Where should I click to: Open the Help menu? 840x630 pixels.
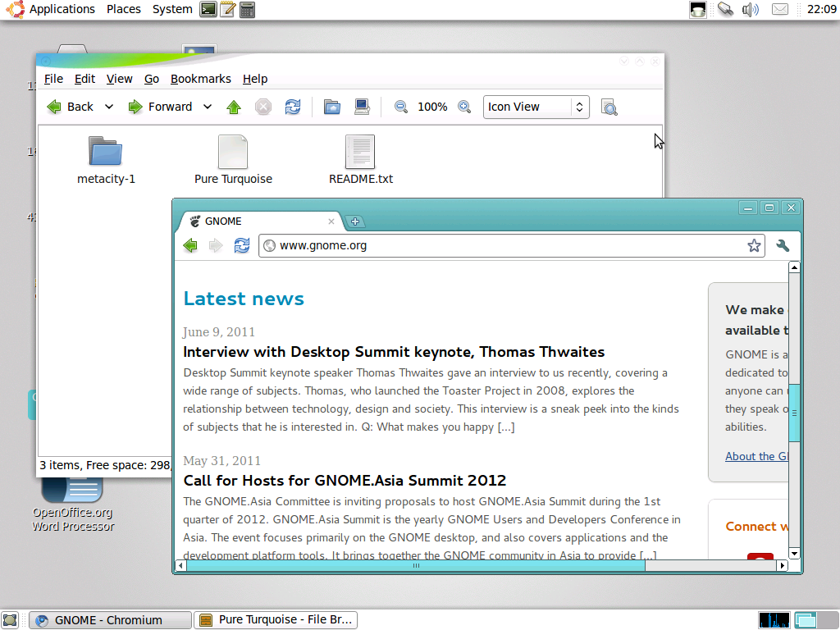click(x=255, y=79)
